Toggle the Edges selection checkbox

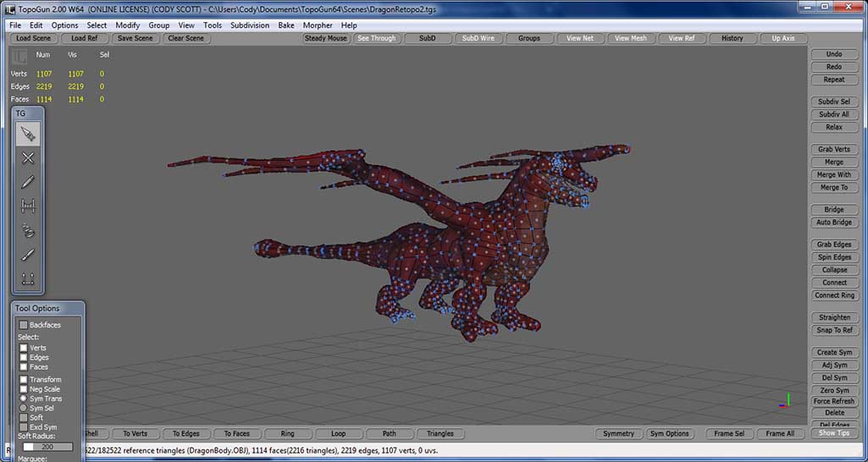[23, 357]
